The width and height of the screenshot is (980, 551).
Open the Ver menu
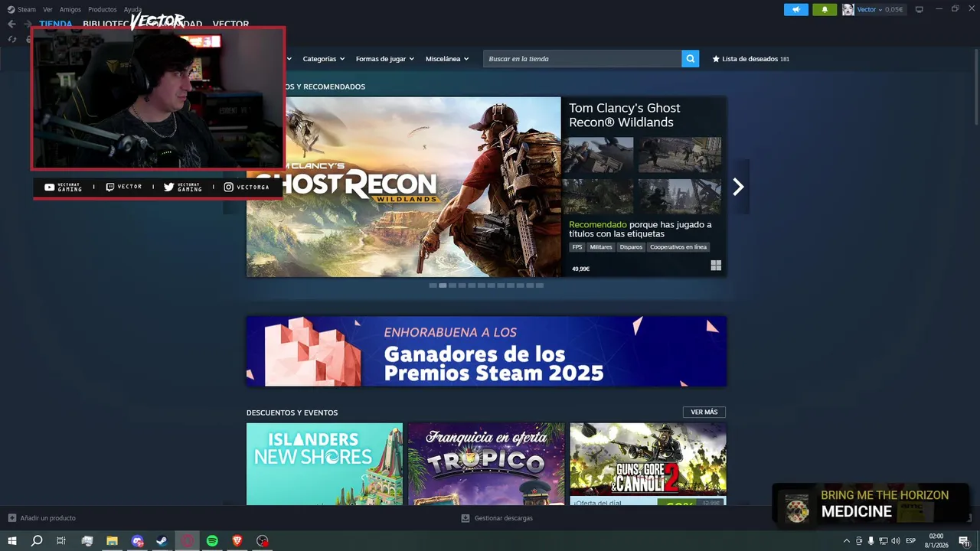(47, 9)
